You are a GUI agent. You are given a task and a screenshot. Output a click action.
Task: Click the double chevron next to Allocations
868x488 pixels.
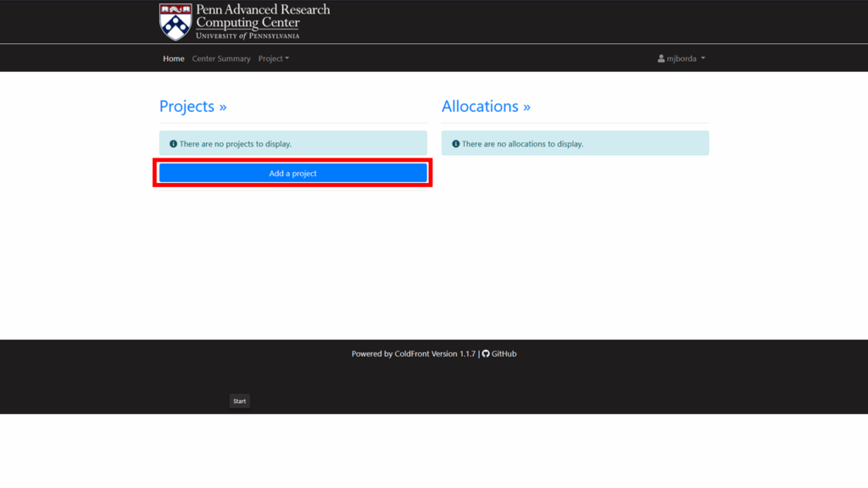(526, 107)
